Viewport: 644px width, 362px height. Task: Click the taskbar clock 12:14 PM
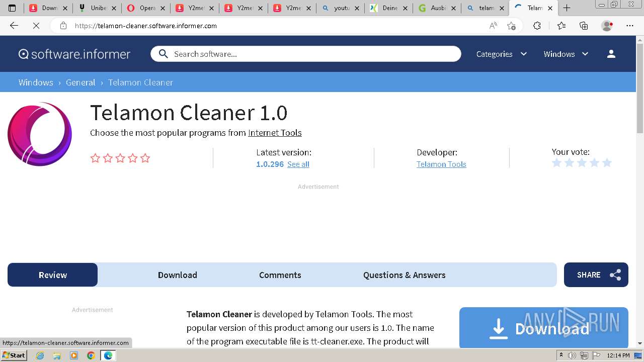[x=618, y=355]
